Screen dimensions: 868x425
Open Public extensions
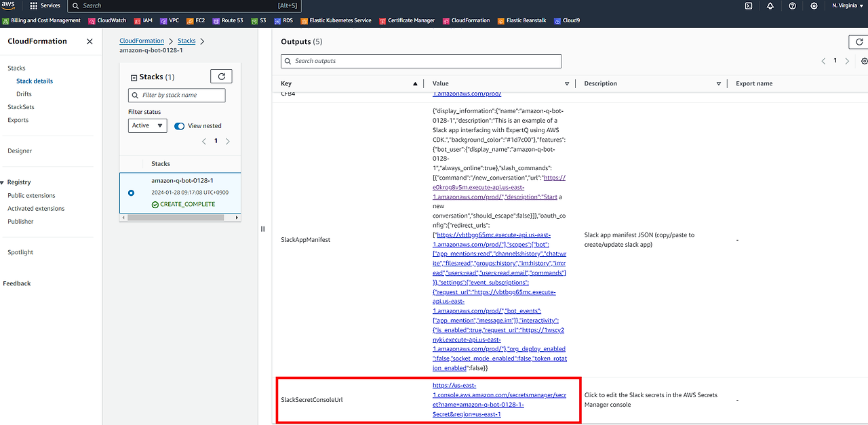click(x=31, y=195)
